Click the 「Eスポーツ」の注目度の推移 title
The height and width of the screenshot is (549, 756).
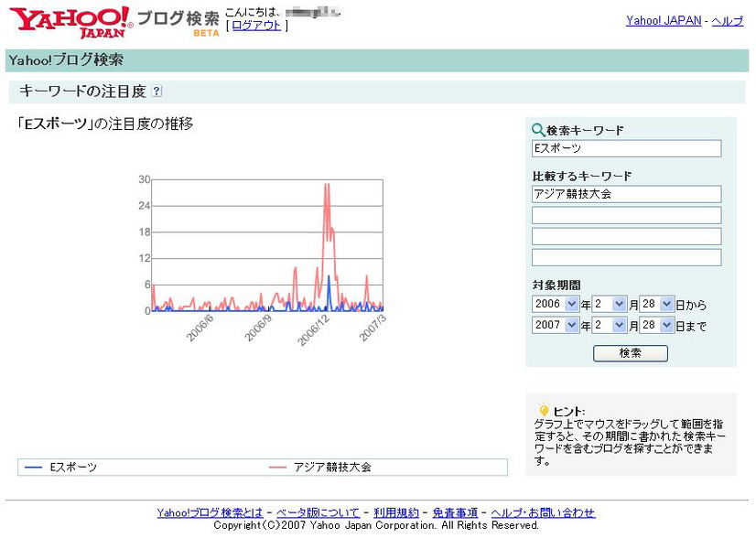[x=104, y=124]
